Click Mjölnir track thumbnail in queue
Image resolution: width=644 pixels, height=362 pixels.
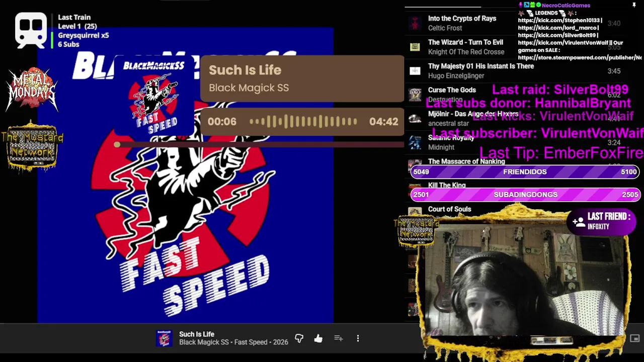pos(415,119)
